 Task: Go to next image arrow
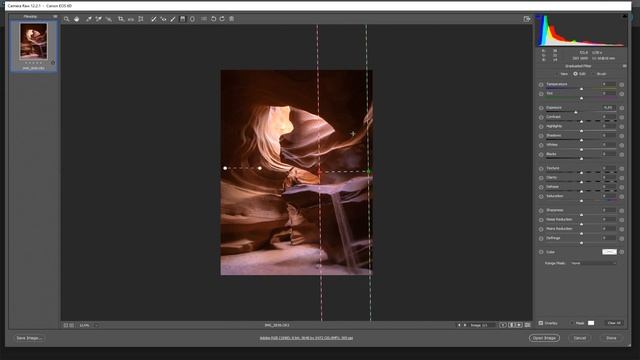pos(464,325)
